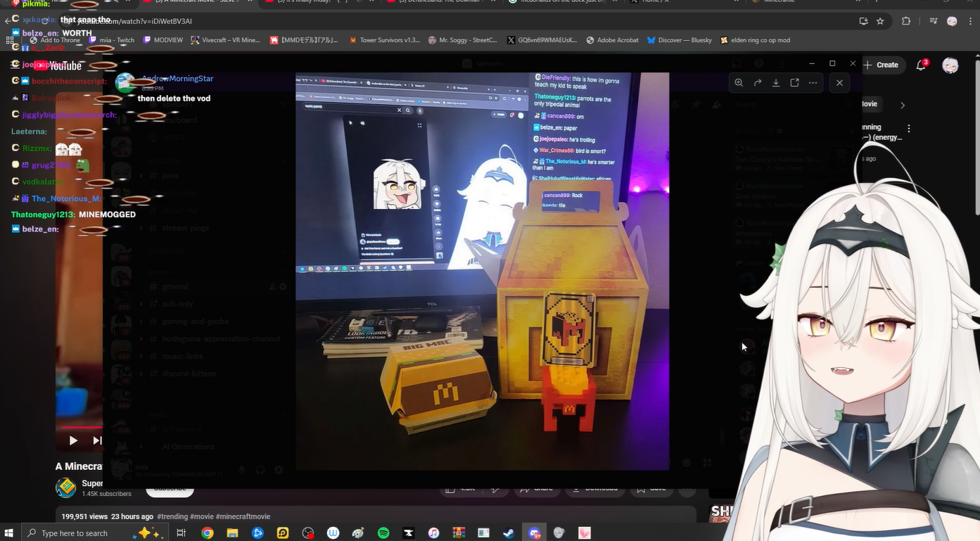This screenshot has height=541, width=980.
Task: Open the Paint palette app on taskbar
Action: click(358, 533)
